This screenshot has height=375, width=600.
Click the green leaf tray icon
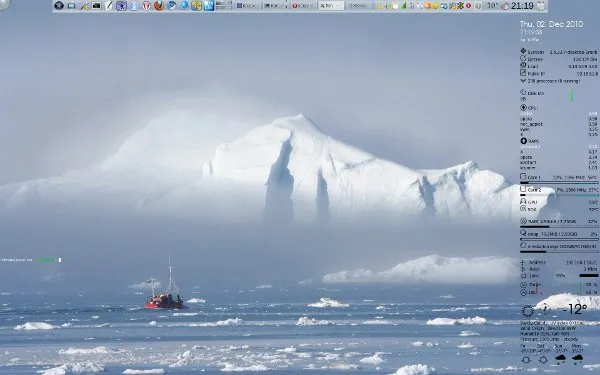tap(403, 6)
